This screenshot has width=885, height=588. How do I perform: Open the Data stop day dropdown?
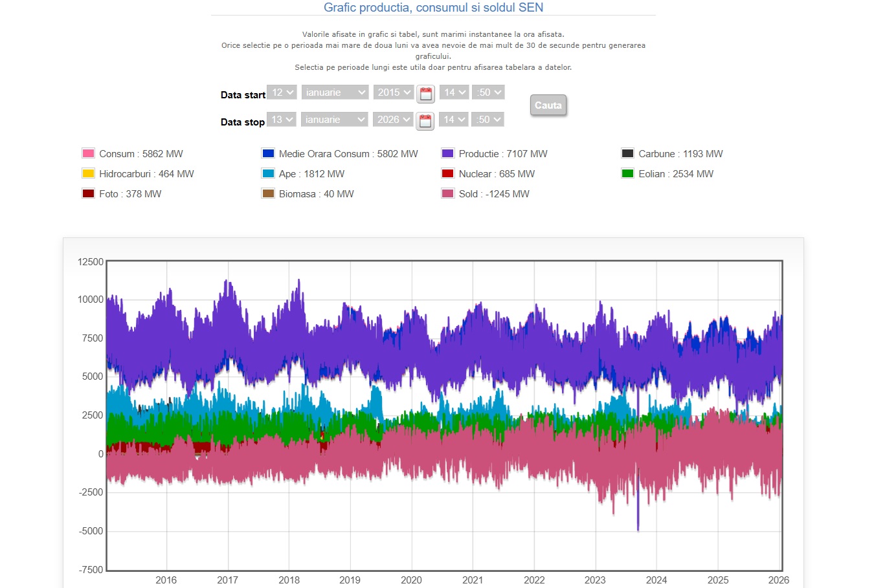tap(282, 120)
